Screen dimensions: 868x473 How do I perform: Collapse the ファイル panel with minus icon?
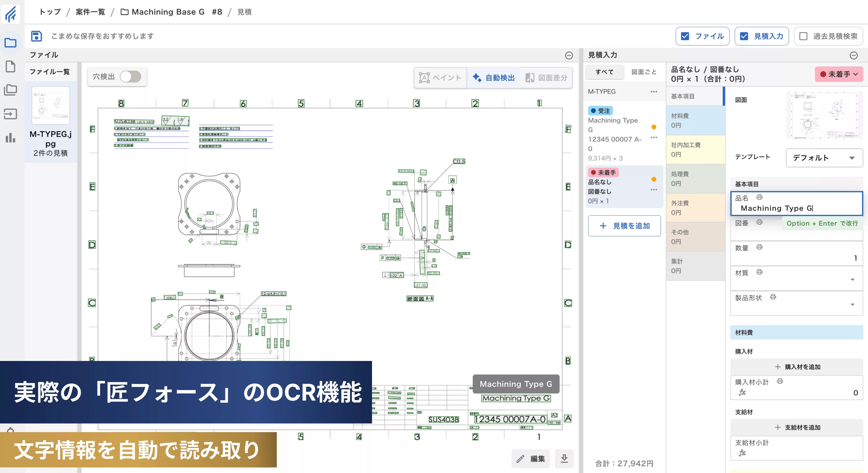569,55
